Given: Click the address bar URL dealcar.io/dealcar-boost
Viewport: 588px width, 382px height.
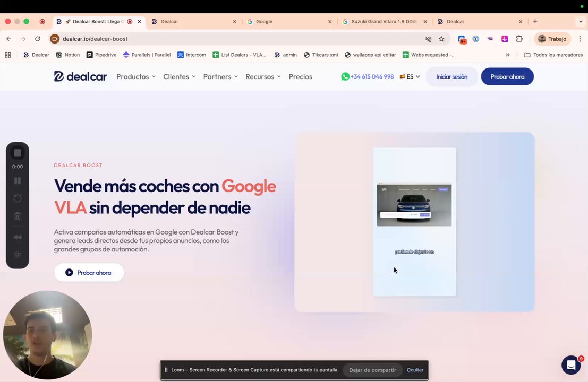Looking at the screenshot, I should [95, 39].
